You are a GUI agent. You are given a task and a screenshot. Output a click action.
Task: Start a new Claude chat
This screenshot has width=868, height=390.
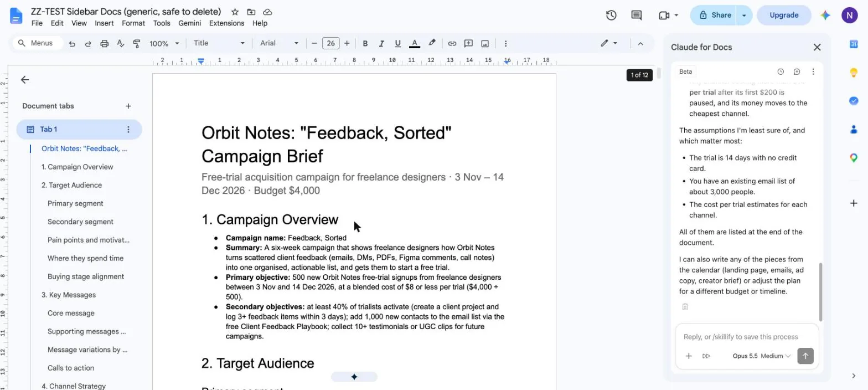point(797,71)
